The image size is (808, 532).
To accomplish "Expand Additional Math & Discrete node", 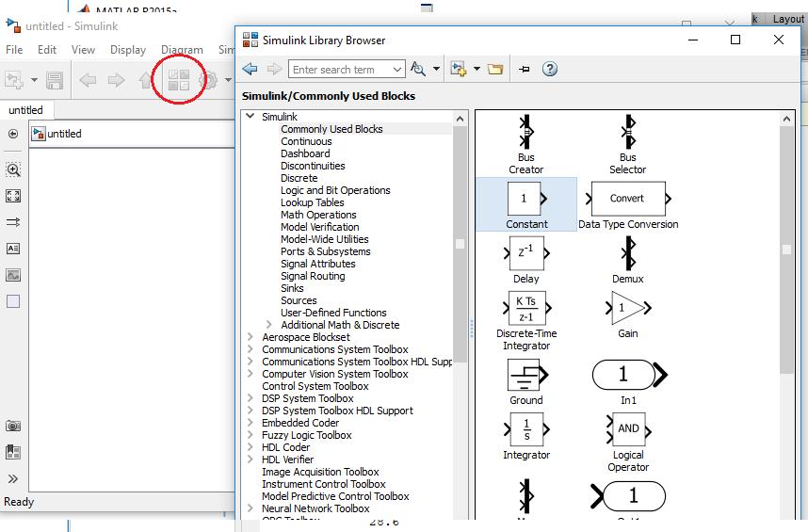I will 269,325.
